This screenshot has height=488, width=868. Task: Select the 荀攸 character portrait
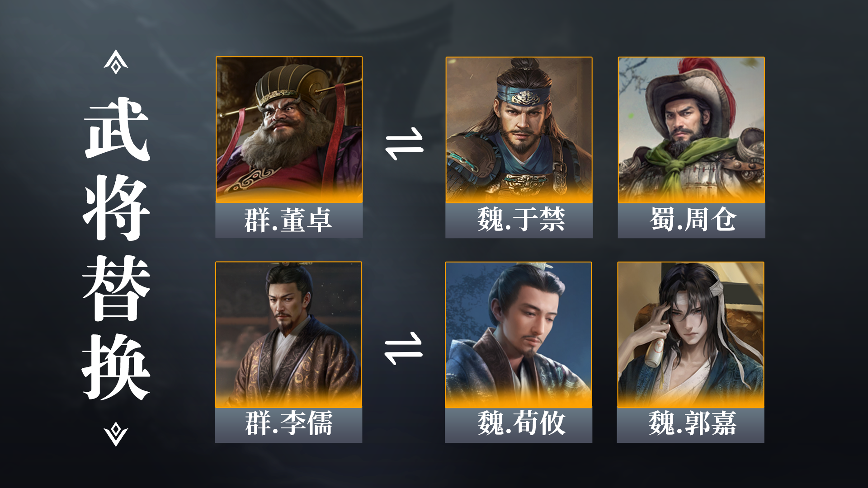click(519, 335)
